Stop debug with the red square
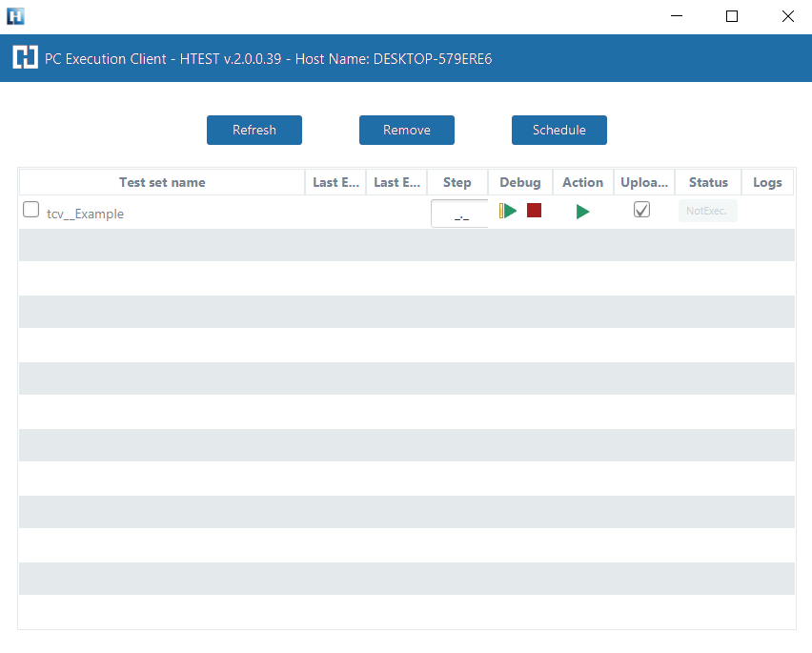This screenshot has width=812, height=653. coord(534,211)
